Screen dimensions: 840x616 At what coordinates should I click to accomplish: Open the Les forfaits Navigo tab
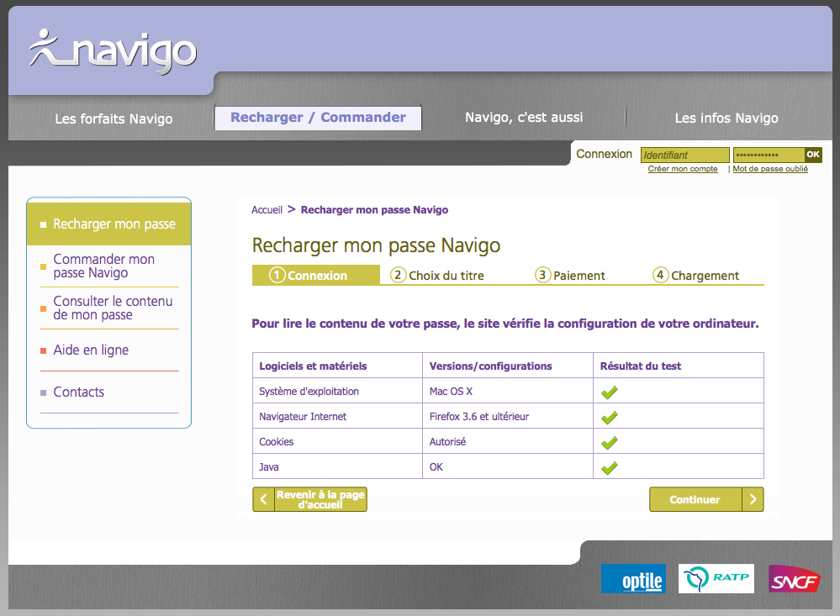[114, 118]
